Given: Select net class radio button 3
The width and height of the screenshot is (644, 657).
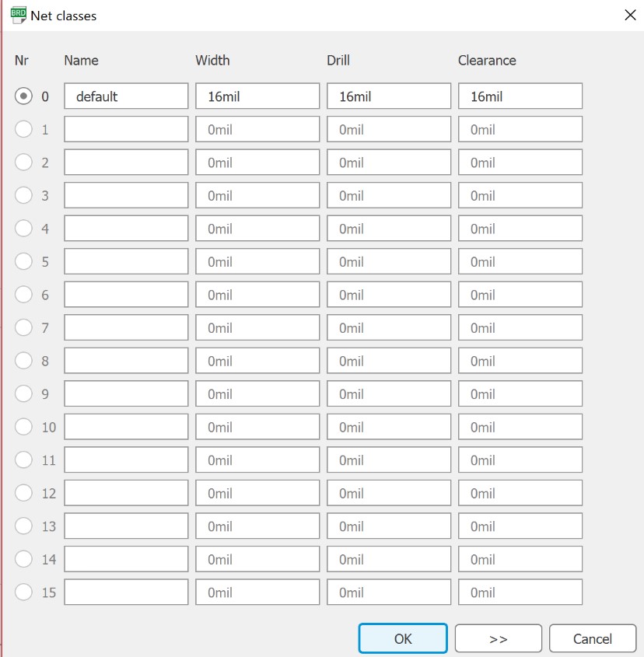Looking at the screenshot, I should [23, 195].
